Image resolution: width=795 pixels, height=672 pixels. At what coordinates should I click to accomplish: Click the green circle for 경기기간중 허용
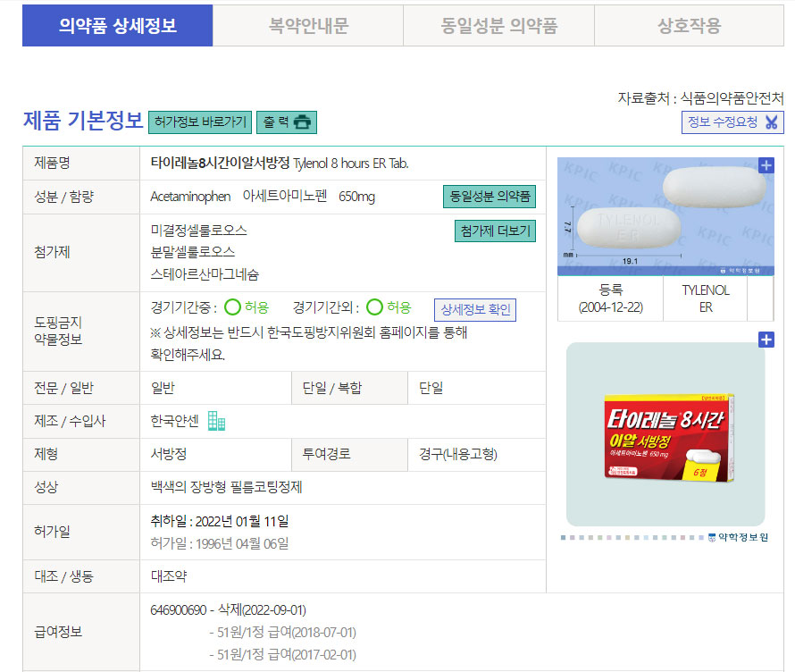click(233, 307)
